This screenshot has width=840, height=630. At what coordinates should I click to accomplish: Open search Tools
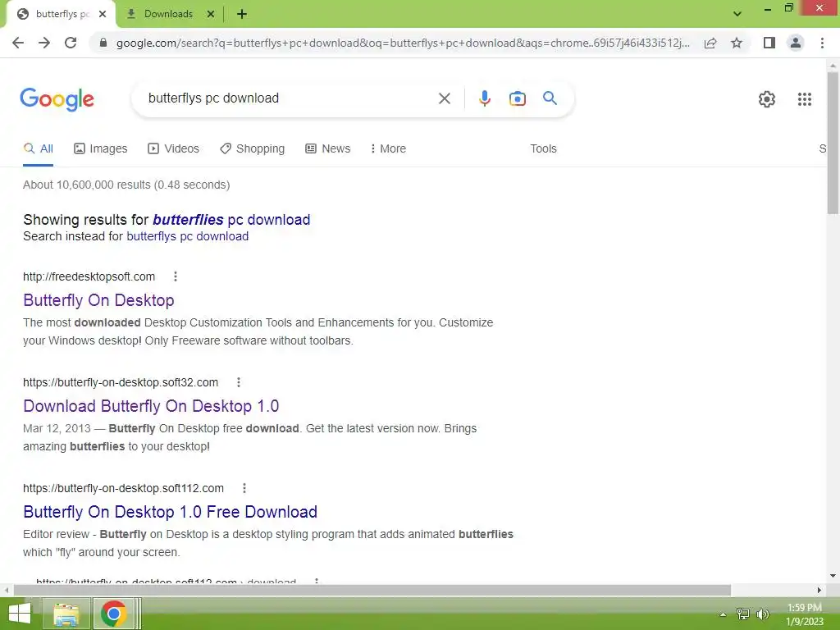[x=543, y=148]
